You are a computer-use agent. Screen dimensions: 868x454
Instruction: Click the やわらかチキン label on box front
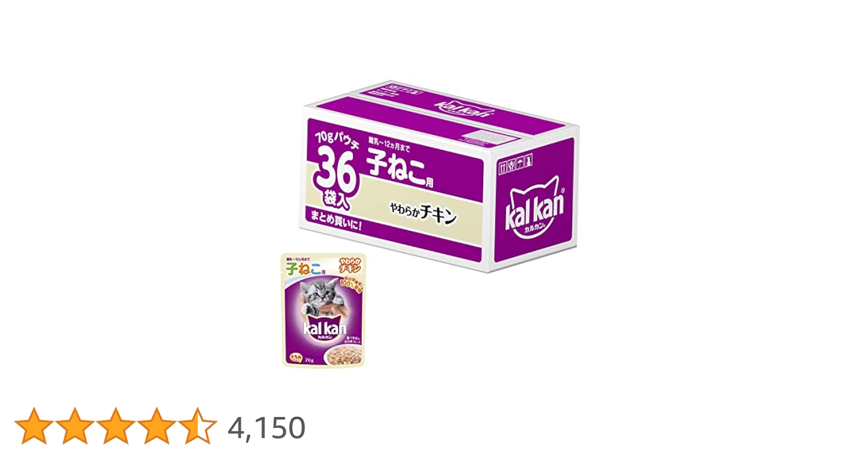click(423, 213)
